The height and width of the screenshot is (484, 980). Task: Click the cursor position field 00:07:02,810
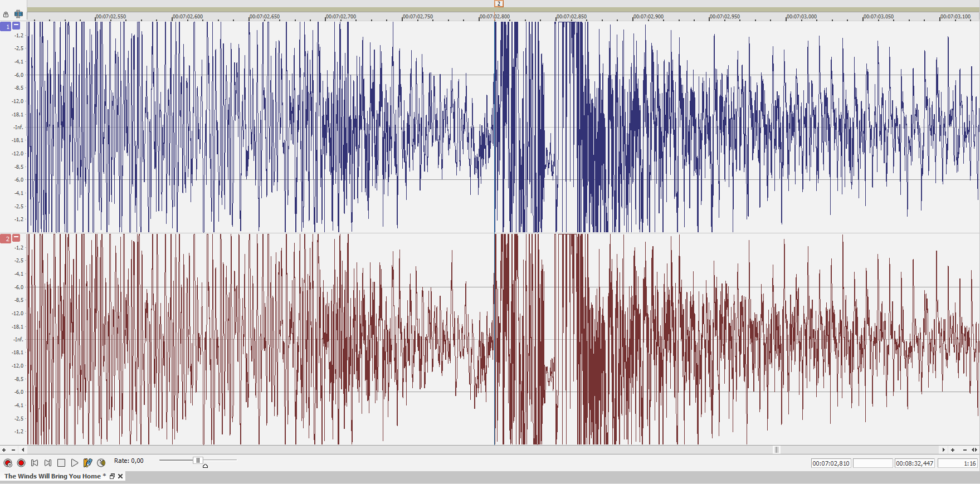coord(831,463)
